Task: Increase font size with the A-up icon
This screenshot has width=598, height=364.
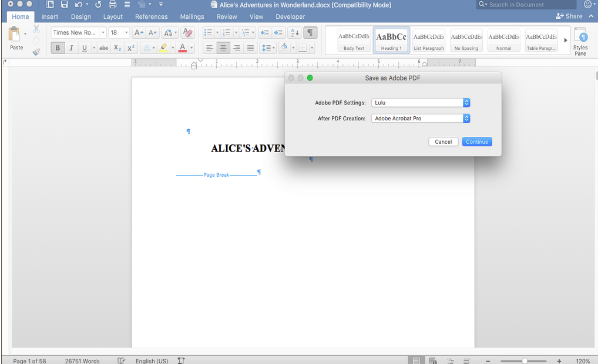Action: pos(139,33)
